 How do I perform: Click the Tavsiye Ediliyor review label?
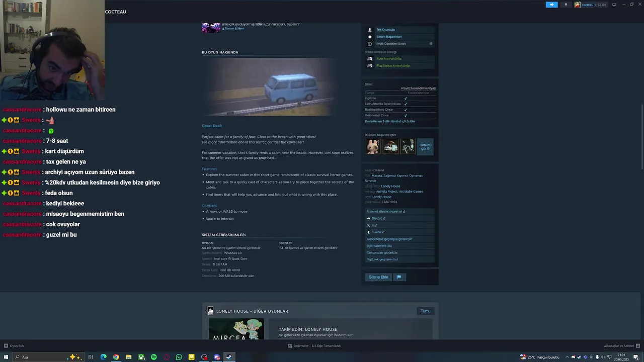click(234, 29)
